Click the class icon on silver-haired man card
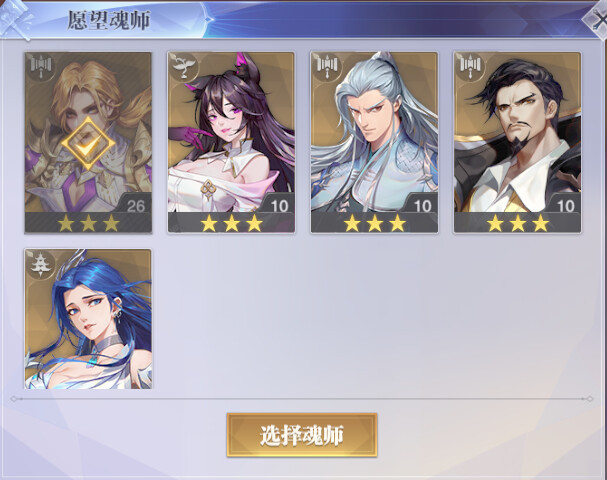This screenshot has height=480, width=607. 328,67
